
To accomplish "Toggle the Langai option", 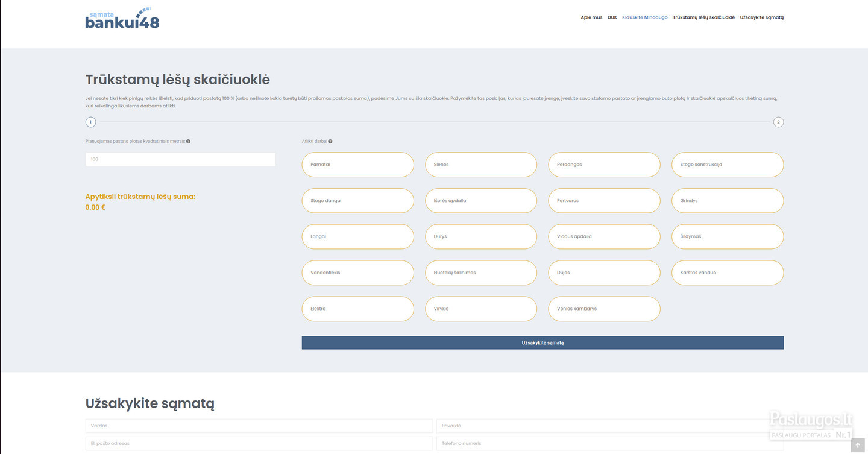I will pos(357,236).
